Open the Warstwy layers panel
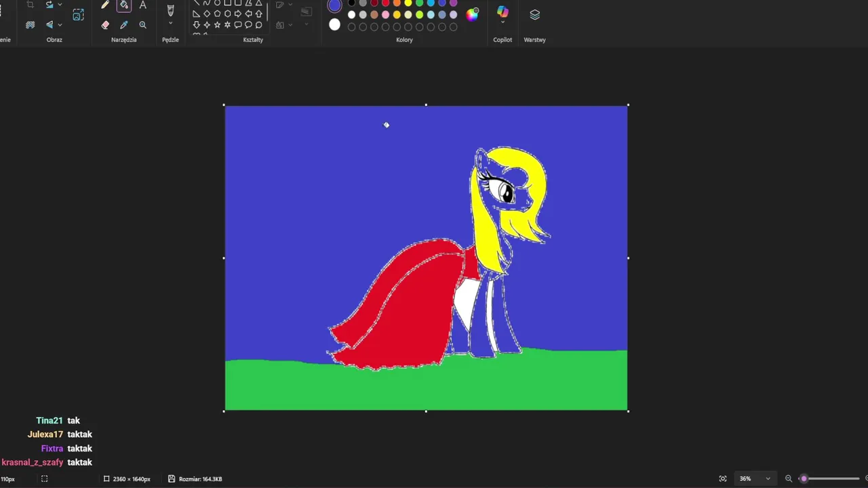 tap(534, 15)
